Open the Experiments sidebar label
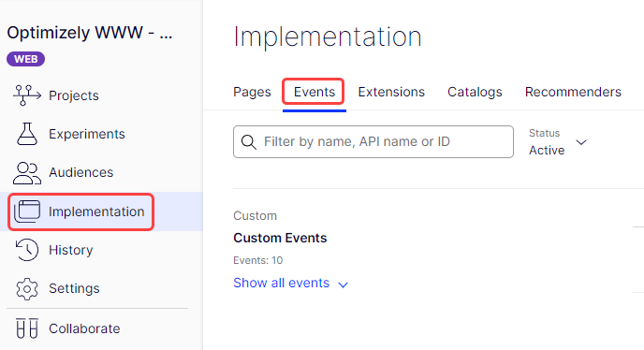Viewport: 644px width, 350px height. tap(87, 134)
